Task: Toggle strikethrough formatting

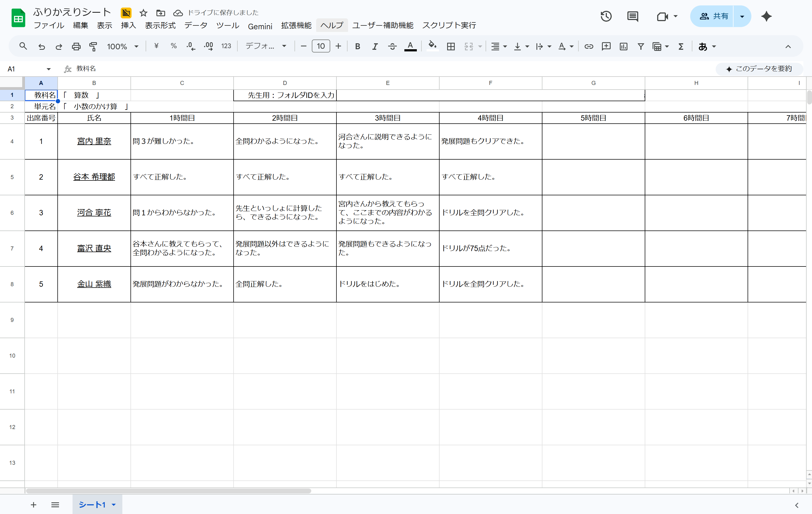Action: pos(392,47)
